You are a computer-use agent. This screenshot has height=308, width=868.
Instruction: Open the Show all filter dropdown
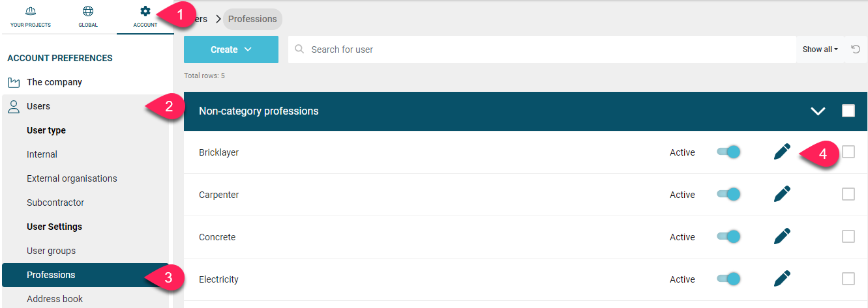[820, 49]
